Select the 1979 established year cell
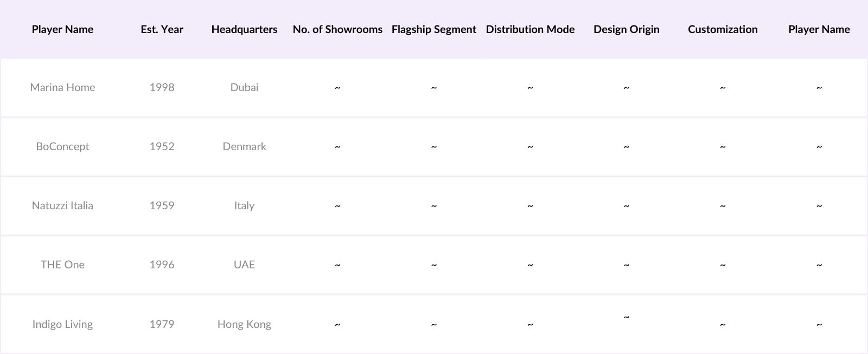 click(x=162, y=324)
